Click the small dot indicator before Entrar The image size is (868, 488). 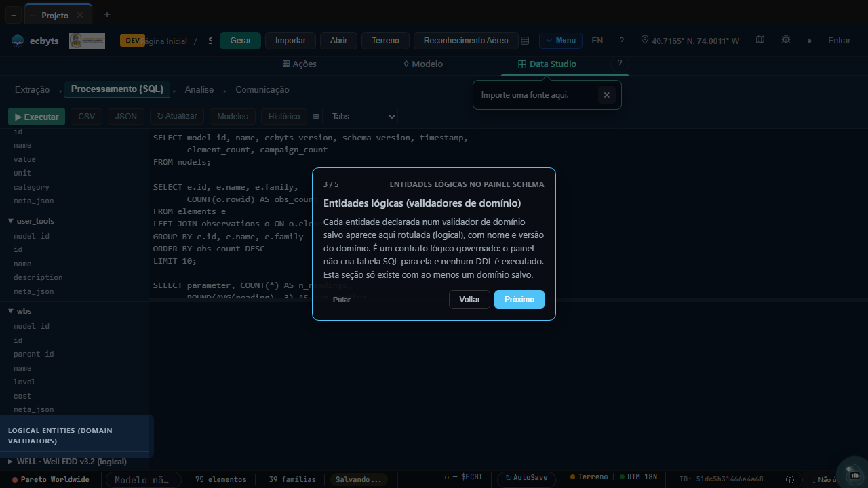point(809,41)
